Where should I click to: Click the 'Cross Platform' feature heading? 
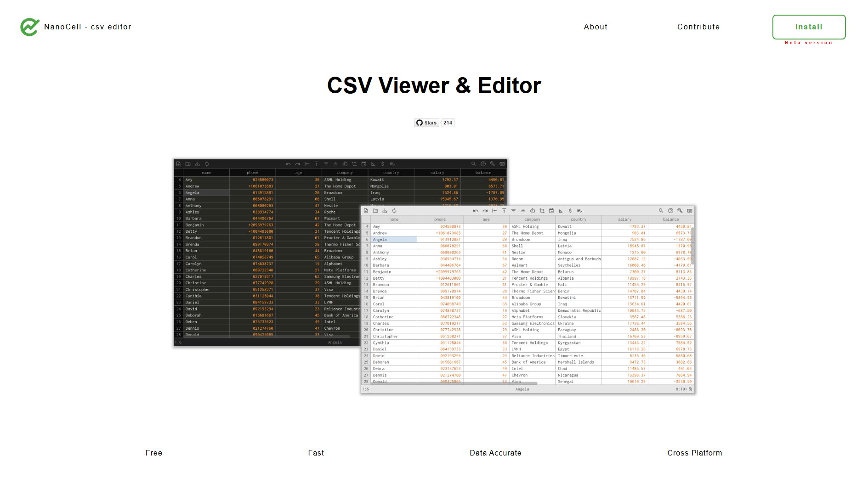[695, 453]
